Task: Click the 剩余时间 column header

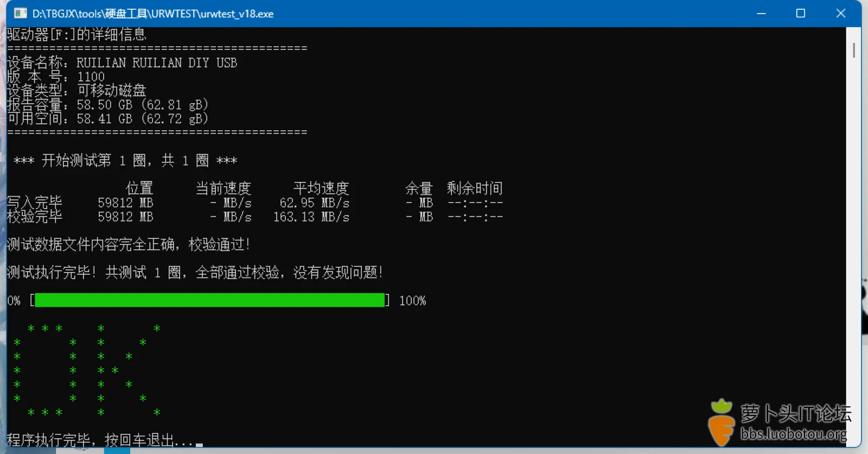Action: tap(475, 188)
